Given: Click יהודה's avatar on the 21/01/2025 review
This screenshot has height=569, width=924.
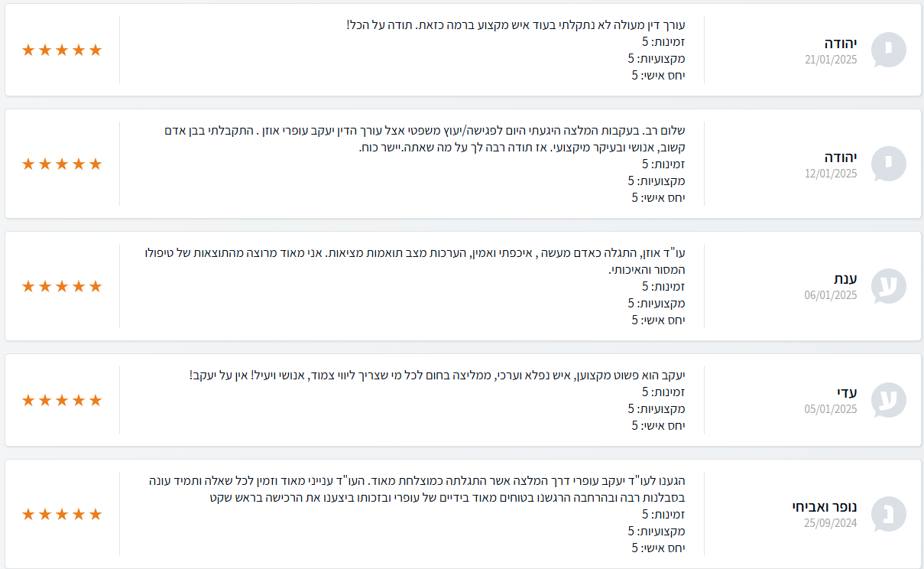Looking at the screenshot, I should tap(889, 50).
